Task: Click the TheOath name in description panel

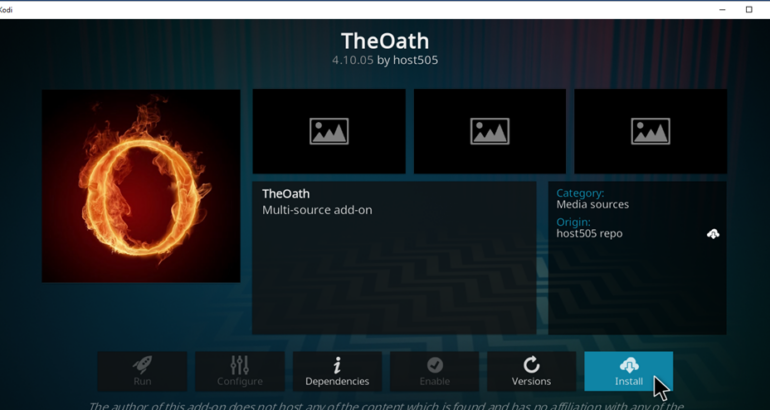Action: click(x=286, y=194)
